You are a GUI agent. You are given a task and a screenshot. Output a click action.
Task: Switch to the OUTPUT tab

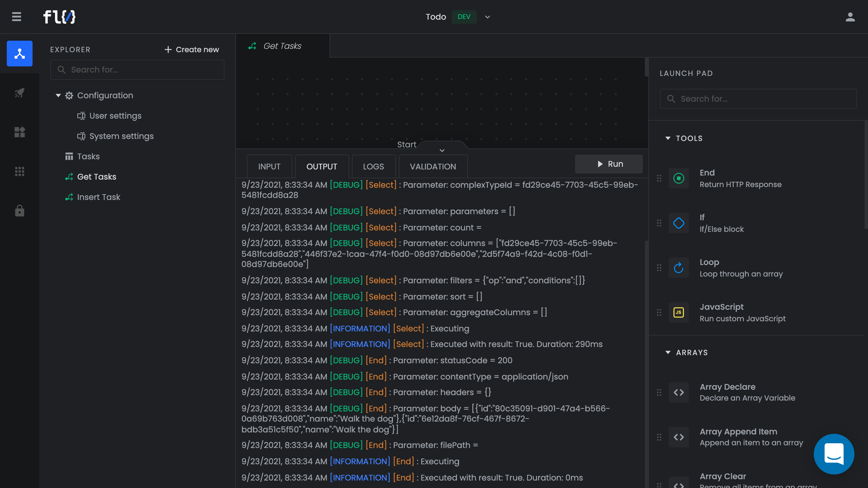coord(322,166)
